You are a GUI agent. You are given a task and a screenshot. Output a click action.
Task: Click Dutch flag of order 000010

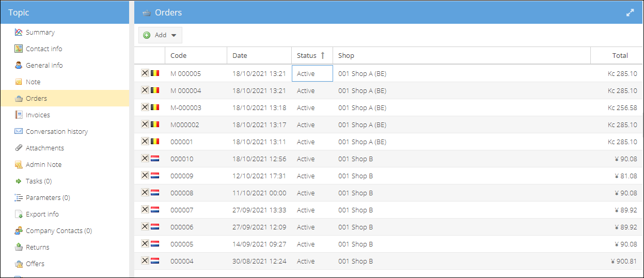point(155,159)
